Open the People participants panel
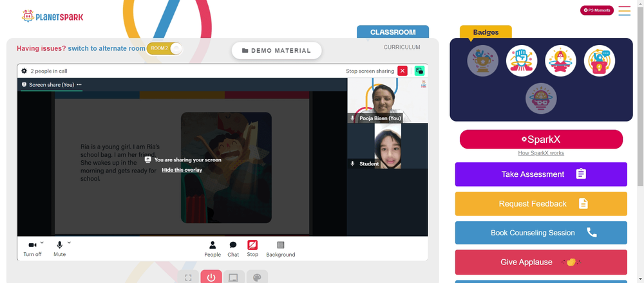 click(213, 249)
